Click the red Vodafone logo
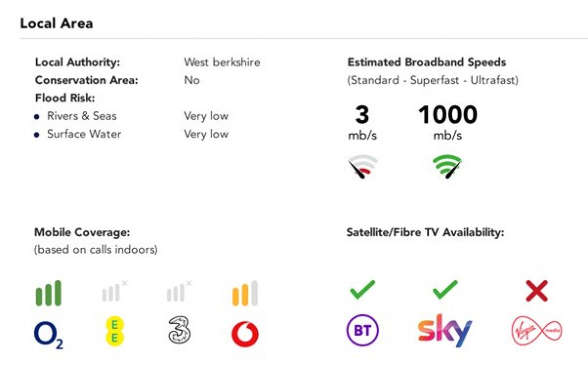The height and width of the screenshot is (365, 588). pos(245,333)
